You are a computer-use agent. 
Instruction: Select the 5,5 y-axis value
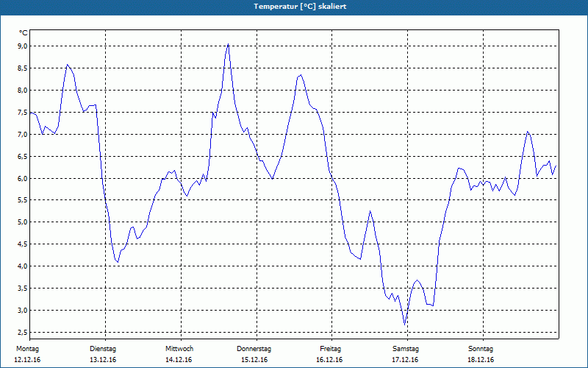pyautogui.click(x=23, y=200)
